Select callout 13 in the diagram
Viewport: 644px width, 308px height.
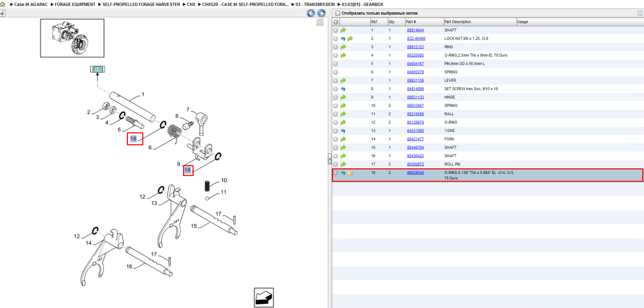(x=154, y=203)
